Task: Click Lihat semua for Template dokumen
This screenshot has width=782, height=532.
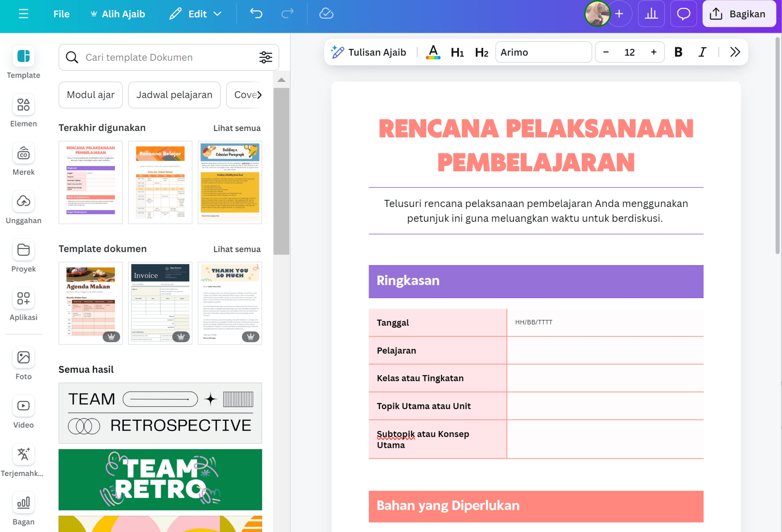Action: pyautogui.click(x=237, y=249)
